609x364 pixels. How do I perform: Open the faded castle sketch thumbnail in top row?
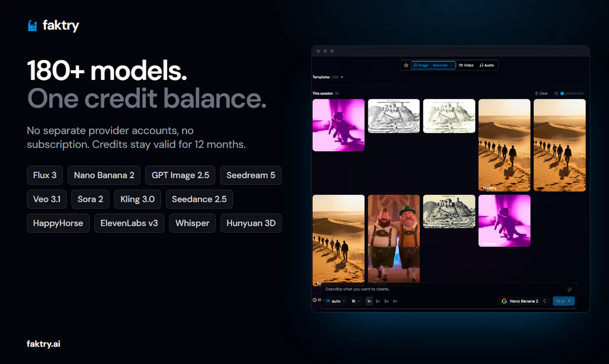[449, 116]
